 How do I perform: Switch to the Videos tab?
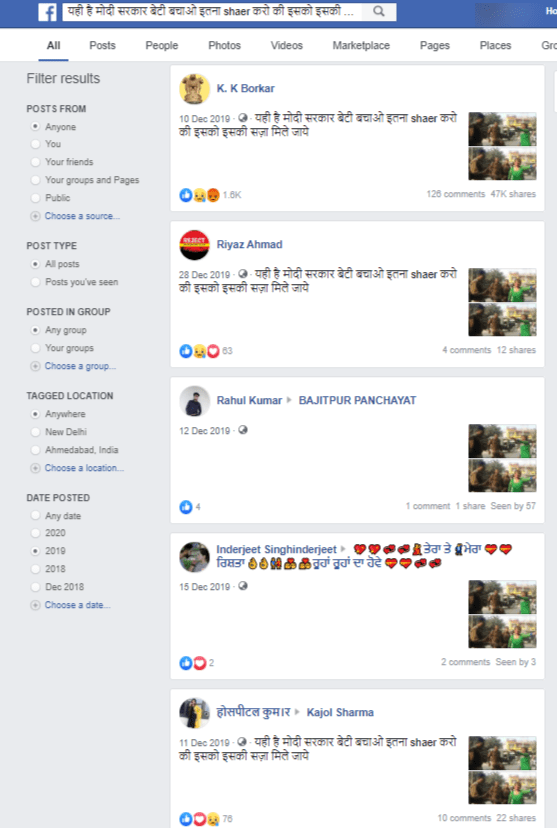click(287, 45)
